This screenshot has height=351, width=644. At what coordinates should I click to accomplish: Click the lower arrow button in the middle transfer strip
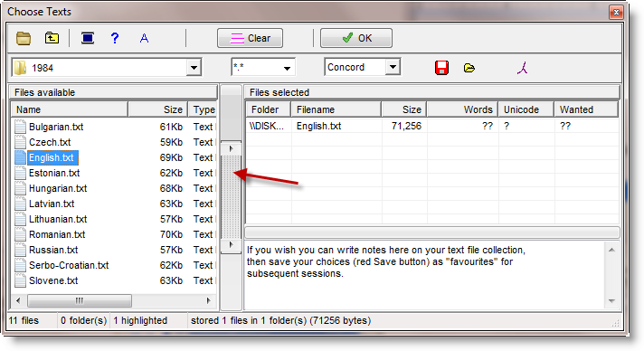click(x=231, y=245)
